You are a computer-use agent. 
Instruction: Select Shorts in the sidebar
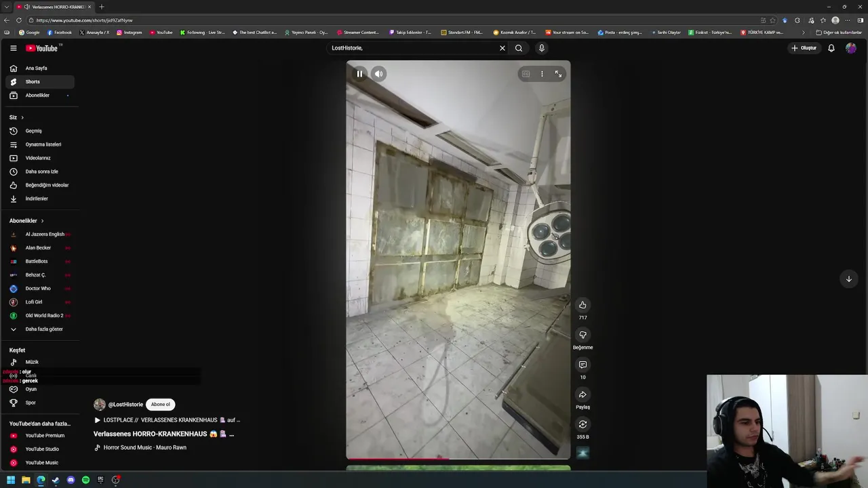(39, 82)
